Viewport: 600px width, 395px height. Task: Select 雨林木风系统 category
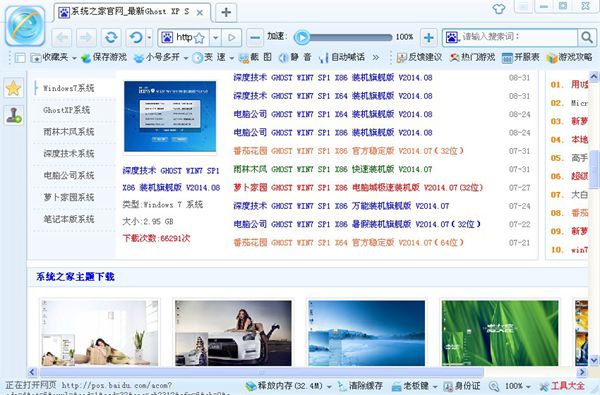pos(68,132)
